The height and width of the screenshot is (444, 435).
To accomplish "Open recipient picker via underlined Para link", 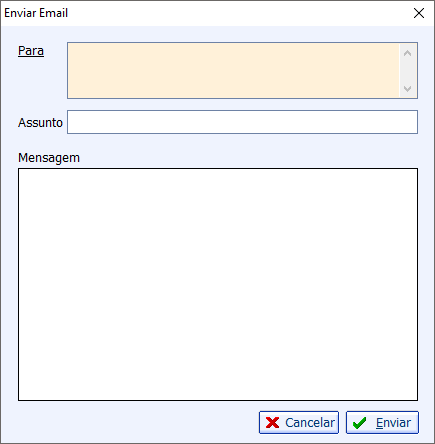I will [31, 51].
